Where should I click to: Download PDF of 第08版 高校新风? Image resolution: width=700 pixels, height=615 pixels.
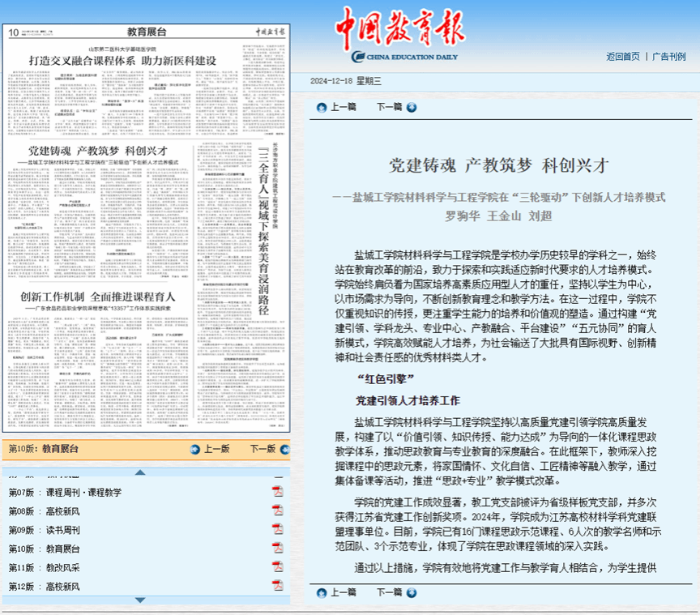coord(277,510)
